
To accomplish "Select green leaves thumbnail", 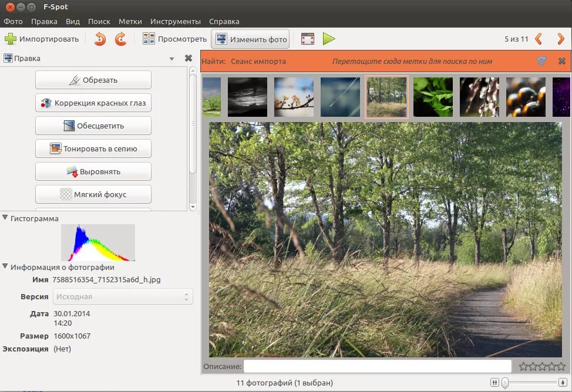I will (x=433, y=97).
